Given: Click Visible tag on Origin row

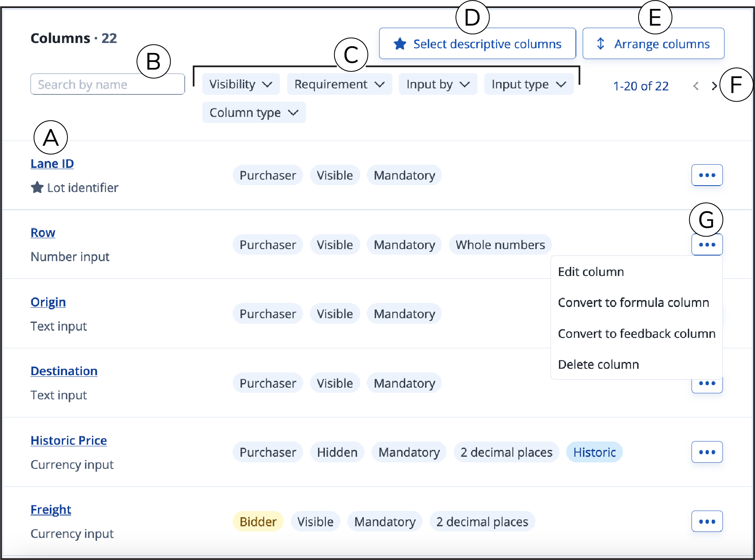Looking at the screenshot, I should (x=335, y=314).
